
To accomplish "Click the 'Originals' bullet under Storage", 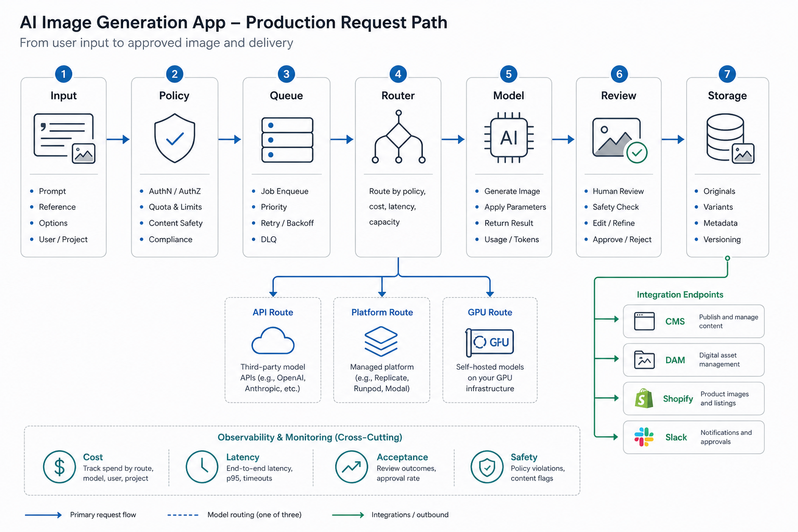I will pyautogui.click(x=719, y=191).
